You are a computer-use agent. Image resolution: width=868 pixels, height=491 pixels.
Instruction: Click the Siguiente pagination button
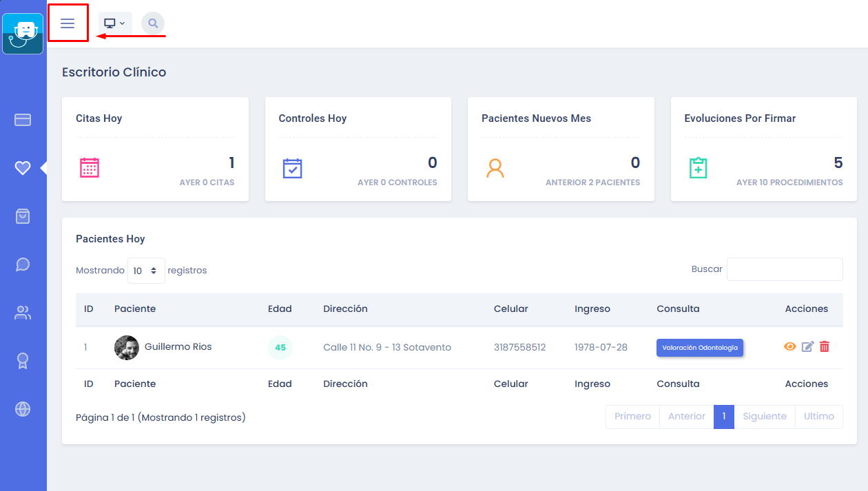point(765,417)
